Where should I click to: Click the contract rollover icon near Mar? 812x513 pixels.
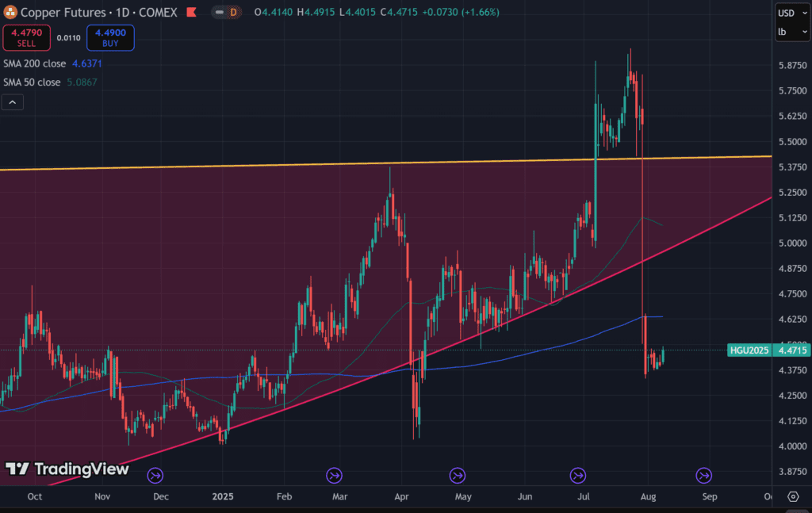pos(334,476)
